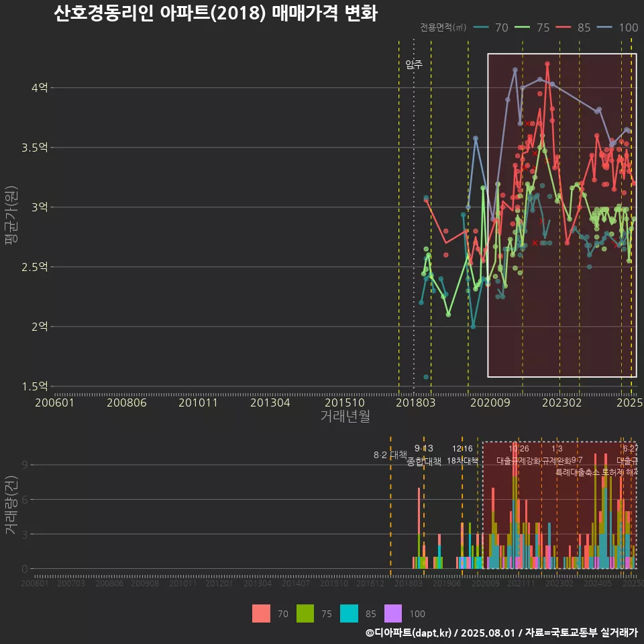Click the blue 100 line sample in top legend

point(604,28)
